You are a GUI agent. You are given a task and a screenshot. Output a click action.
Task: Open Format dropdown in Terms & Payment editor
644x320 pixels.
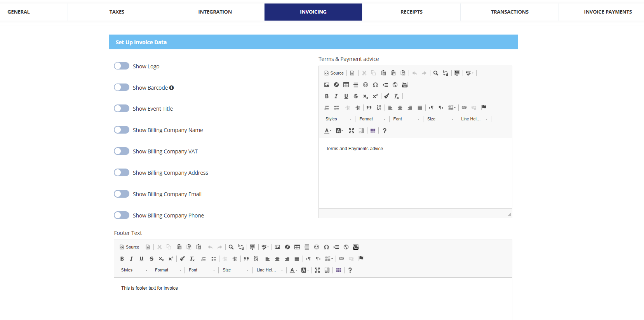click(x=372, y=119)
